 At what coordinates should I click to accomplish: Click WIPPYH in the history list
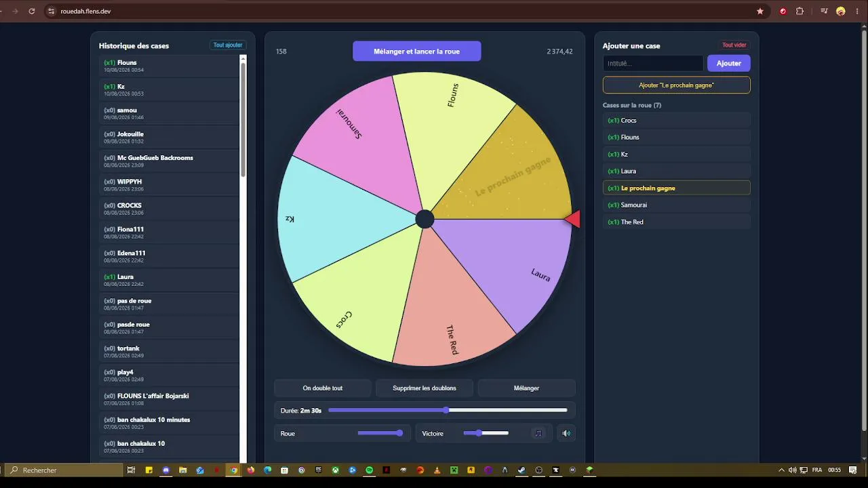tap(169, 185)
